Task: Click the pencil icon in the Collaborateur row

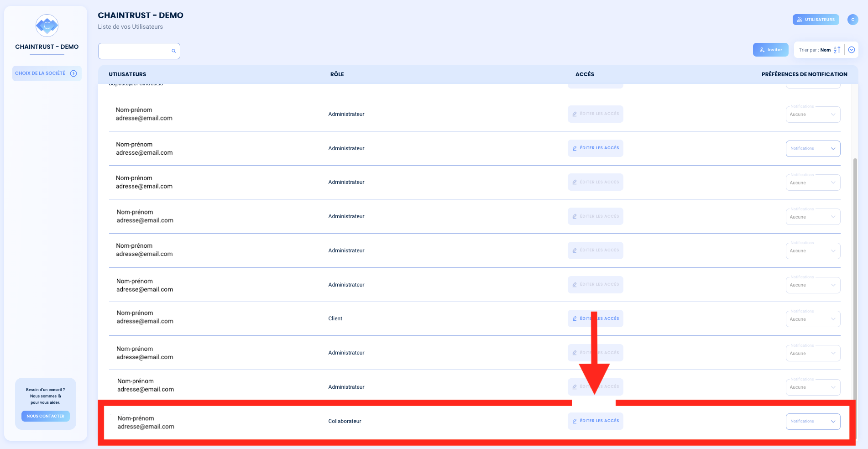Action: click(575, 421)
